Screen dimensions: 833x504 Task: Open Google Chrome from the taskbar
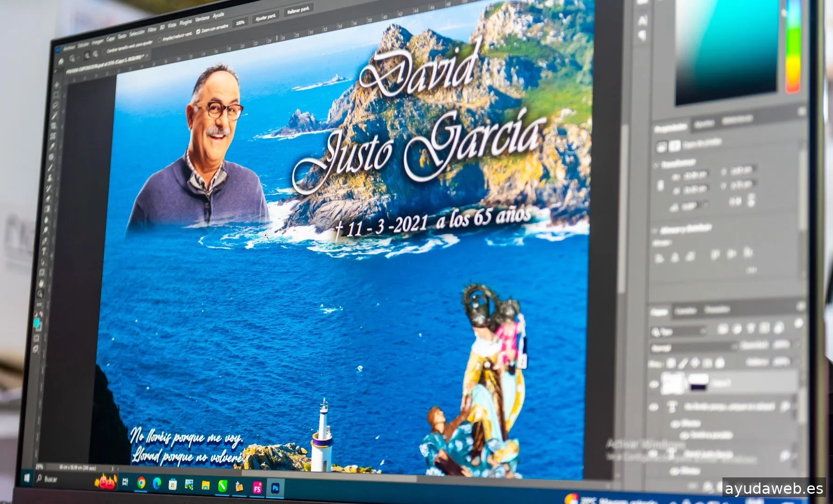[141, 483]
